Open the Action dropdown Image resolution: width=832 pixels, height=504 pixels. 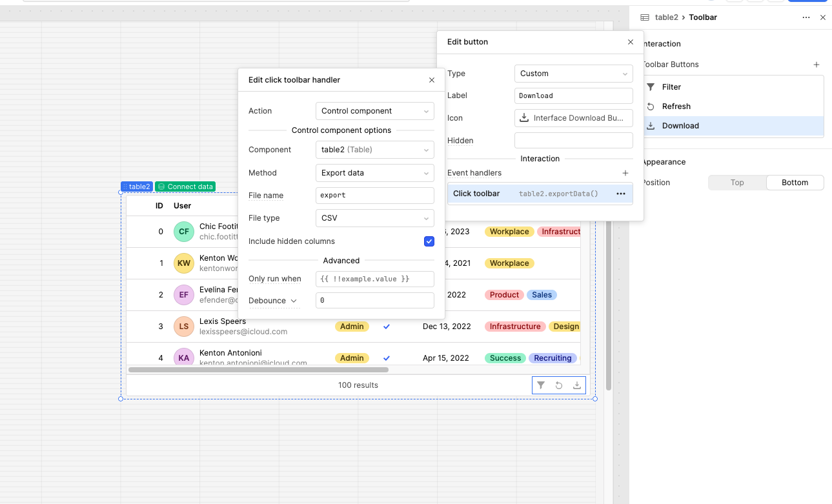pyautogui.click(x=374, y=111)
